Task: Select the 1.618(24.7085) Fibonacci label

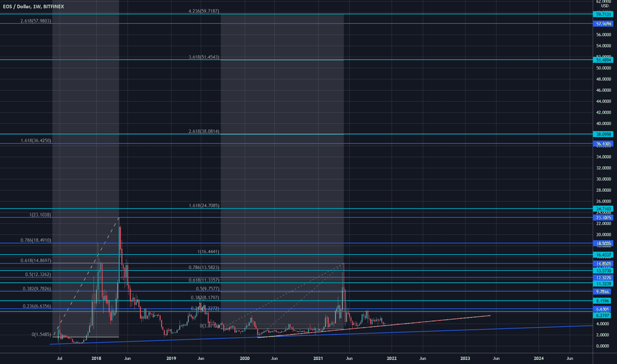Action: click(x=204, y=206)
